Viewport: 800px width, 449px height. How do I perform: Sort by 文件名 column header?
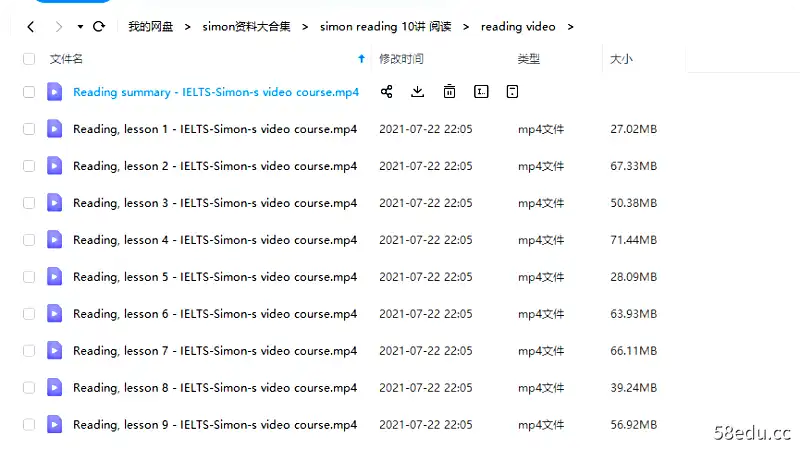[66, 59]
